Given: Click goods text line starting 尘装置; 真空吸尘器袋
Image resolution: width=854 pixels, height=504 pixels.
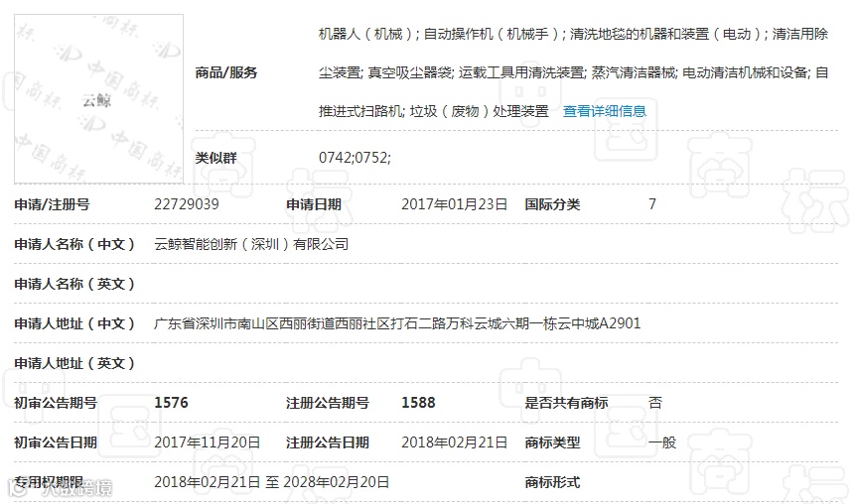Looking at the screenshot, I should [x=574, y=72].
